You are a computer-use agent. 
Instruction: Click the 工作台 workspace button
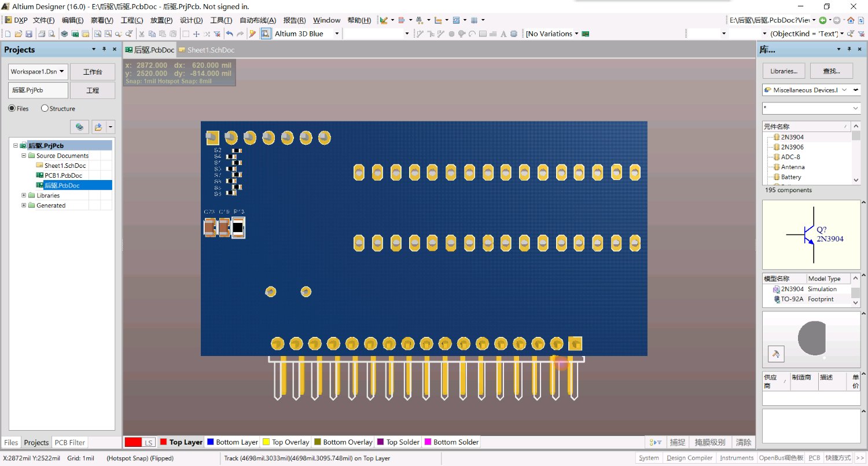click(x=93, y=72)
